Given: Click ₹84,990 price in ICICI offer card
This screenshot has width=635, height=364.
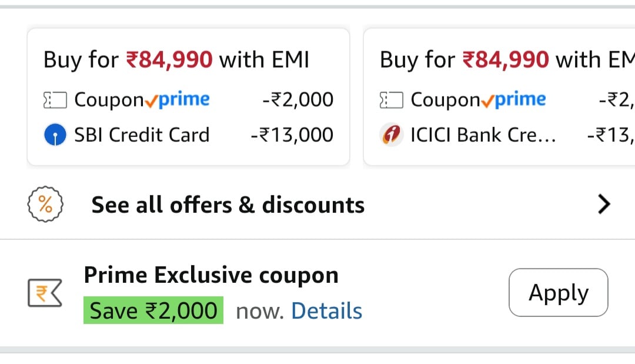Looking at the screenshot, I should pos(506,59).
